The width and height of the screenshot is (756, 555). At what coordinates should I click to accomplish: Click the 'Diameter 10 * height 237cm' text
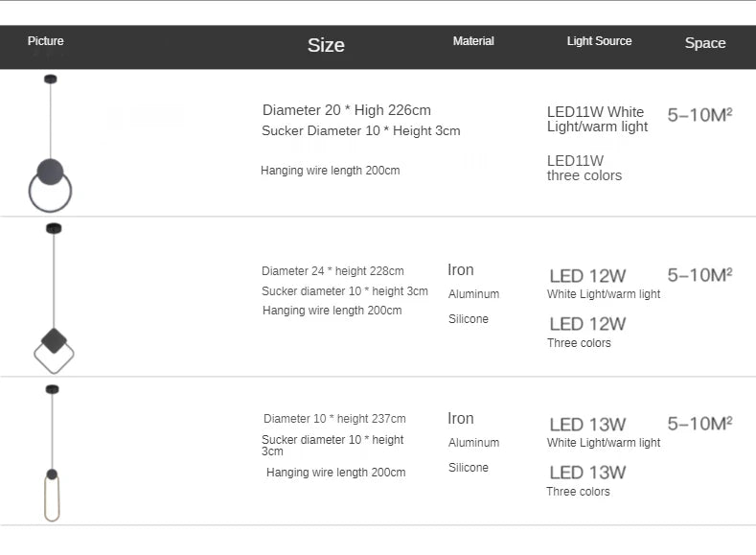click(334, 419)
